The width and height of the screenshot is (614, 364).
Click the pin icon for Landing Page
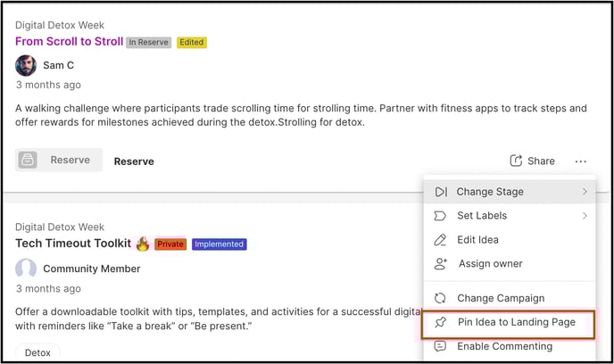(x=441, y=322)
